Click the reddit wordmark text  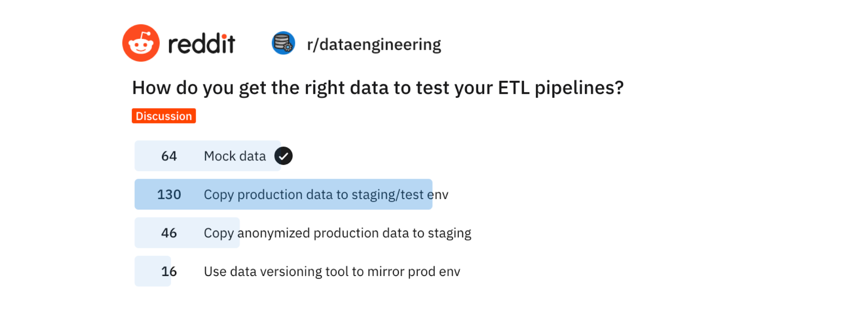[x=201, y=44]
